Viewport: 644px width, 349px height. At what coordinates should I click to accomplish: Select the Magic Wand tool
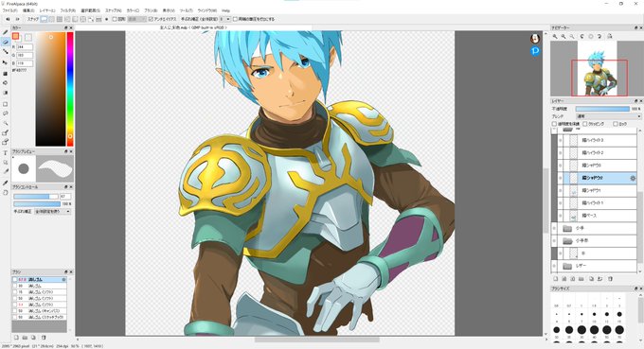[6, 123]
